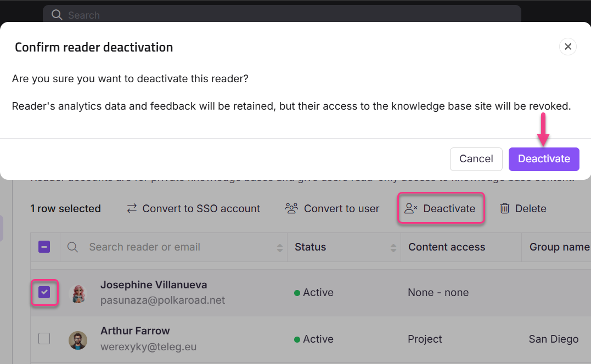Click the sort chevrons on the Status column
Screen dimensions: 591x364
click(393, 247)
